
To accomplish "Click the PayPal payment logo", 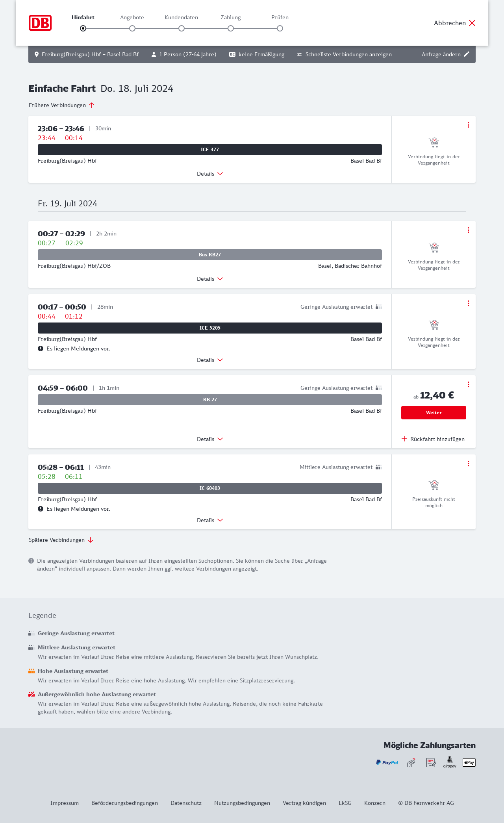I will click(x=387, y=762).
